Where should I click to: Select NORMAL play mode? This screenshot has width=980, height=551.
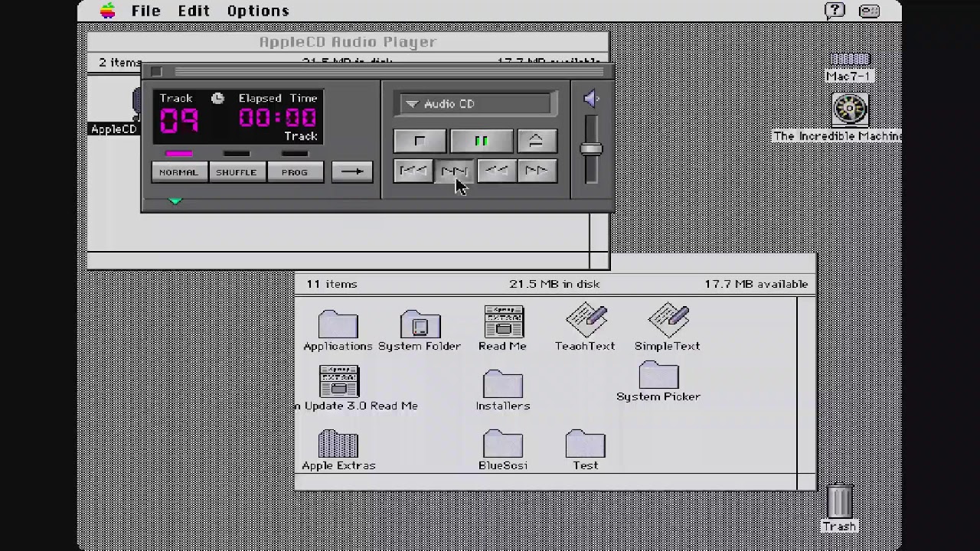pyautogui.click(x=178, y=172)
